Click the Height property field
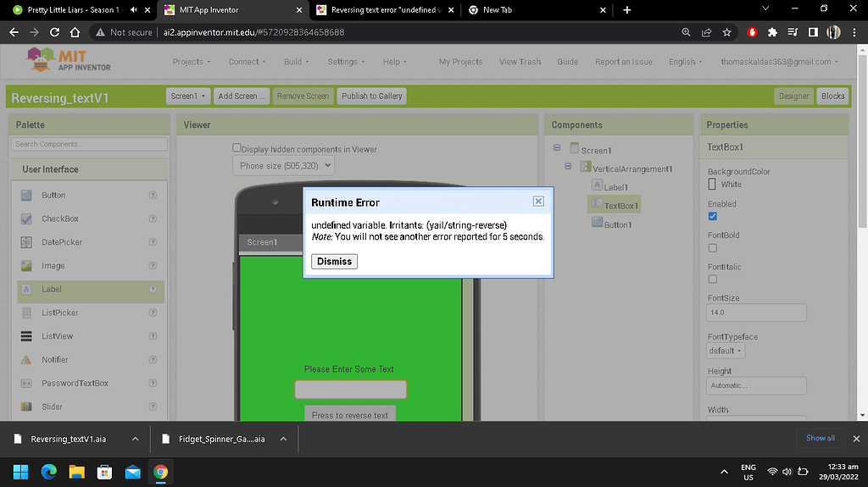 point(756,385)
